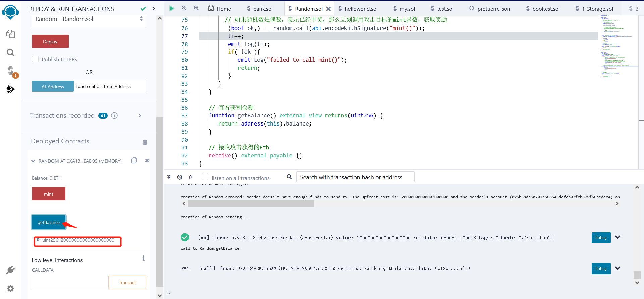Switch to the helloworld.sol tab
Viewport: 644px width, 299px height.
358,9
